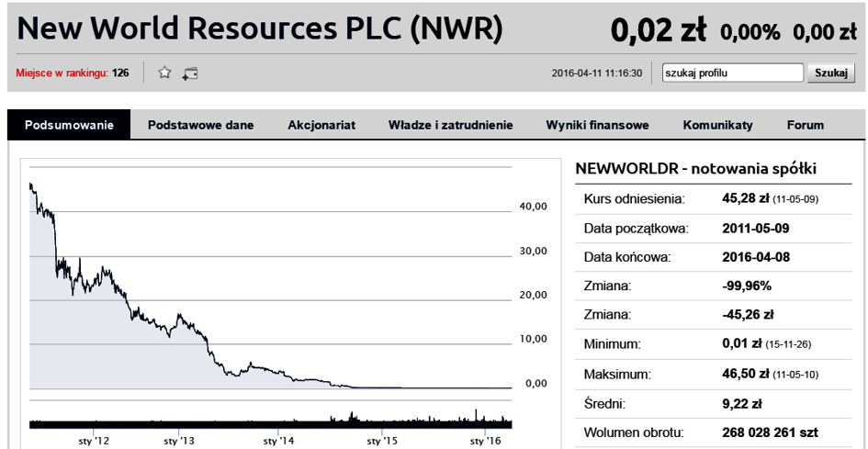Image resolution: width=868 pixels, height=449 pixels.
Task: Click Data początkowa value 2011-05-09
Action: pyautogui.click(x=756, y=228)
